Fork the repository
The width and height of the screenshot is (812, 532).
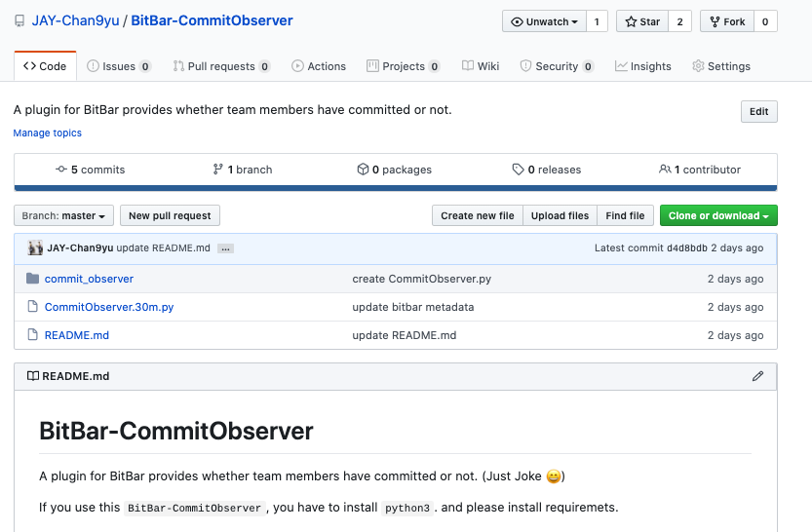[727, 21]
